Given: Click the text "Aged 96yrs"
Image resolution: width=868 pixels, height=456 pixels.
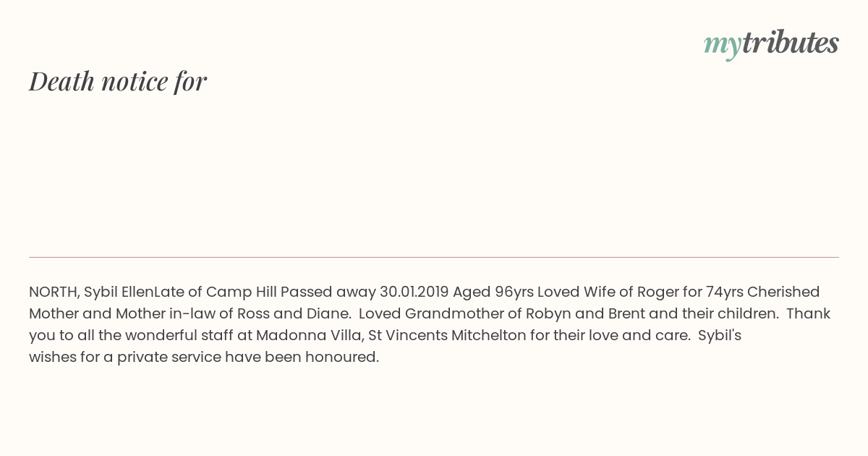Looking at the screenshot, I should click(x=493, y=292).
